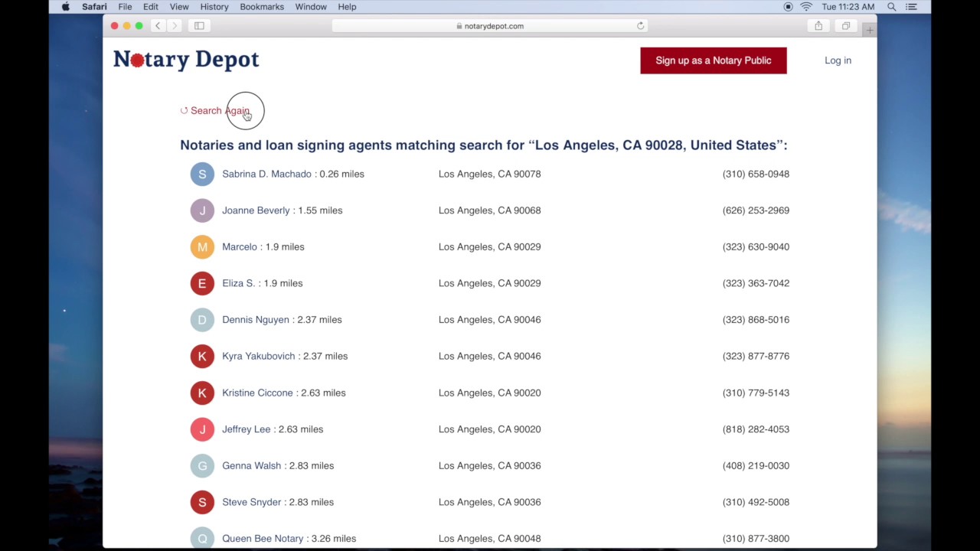Add a new tab with plus button
Image resolution: width=980 pixels, height=551 pixels.
870,30
